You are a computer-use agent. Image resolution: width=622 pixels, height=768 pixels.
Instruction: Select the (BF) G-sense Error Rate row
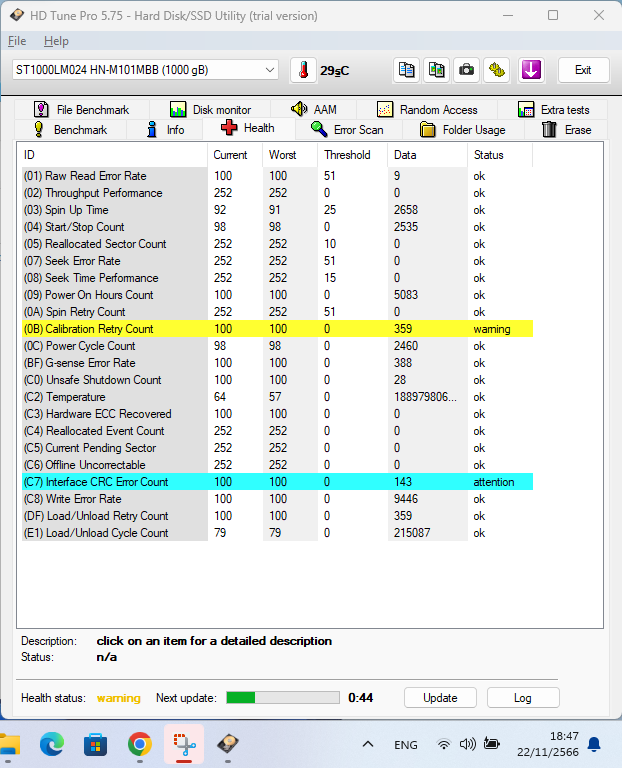click(x=277, y=363)
